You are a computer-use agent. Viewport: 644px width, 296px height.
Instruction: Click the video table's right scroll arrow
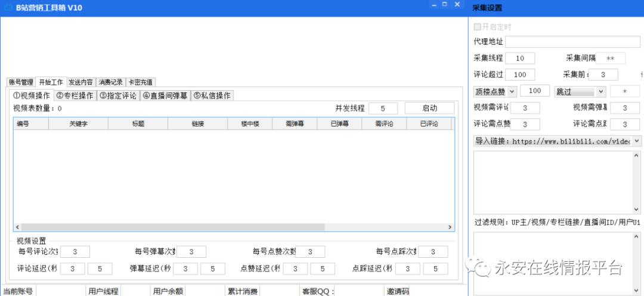point(450,227)
